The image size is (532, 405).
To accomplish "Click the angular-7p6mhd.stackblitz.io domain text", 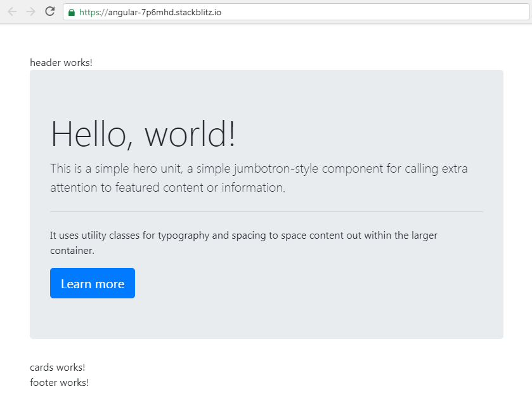I will (165, 13).
